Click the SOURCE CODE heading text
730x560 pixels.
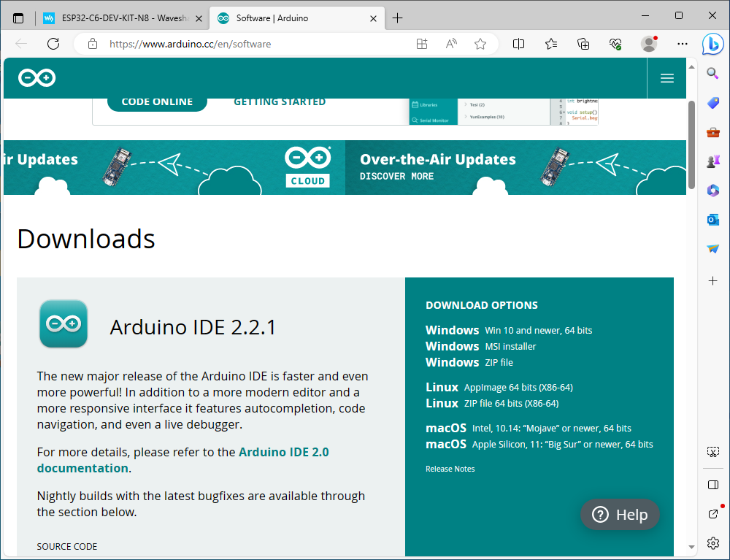67,547
